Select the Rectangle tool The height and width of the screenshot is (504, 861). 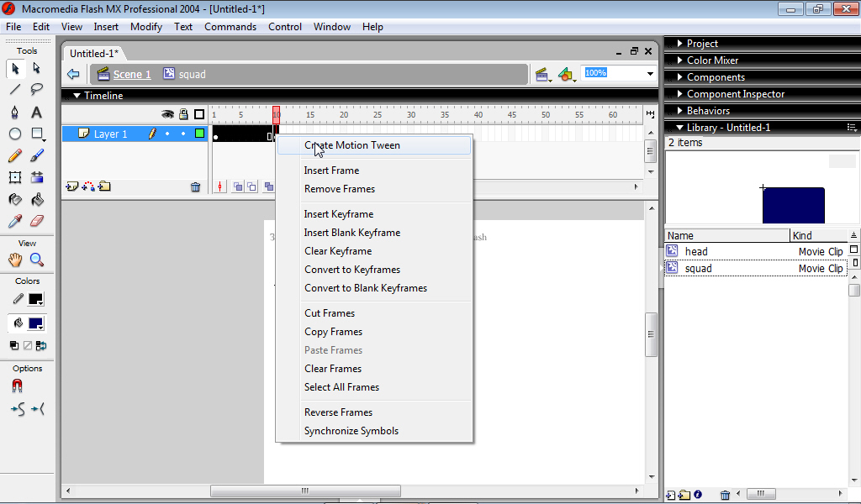[37, 134]
